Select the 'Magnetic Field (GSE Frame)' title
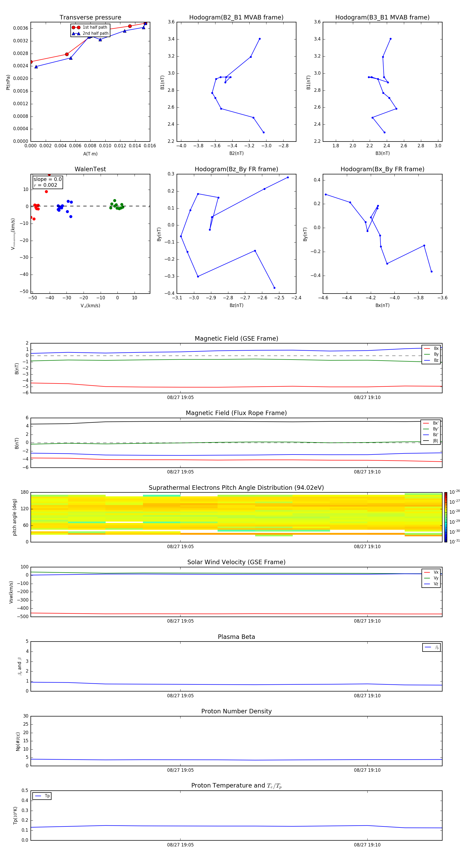Screen dimensions: 473x868 click(x=236, y=339)
